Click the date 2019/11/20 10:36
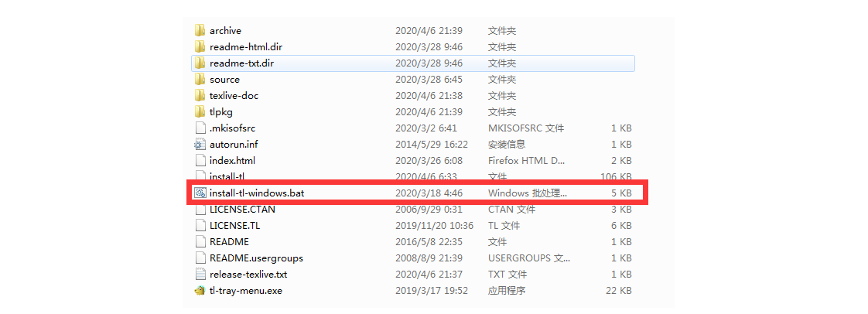868x314 pixels. click(434, 225)
